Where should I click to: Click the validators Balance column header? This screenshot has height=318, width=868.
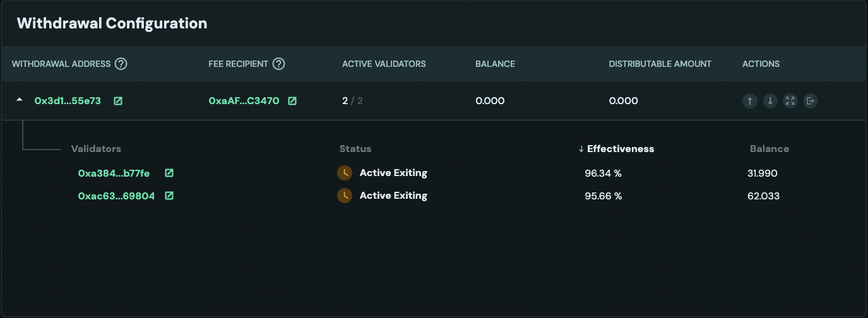(770, 149)
